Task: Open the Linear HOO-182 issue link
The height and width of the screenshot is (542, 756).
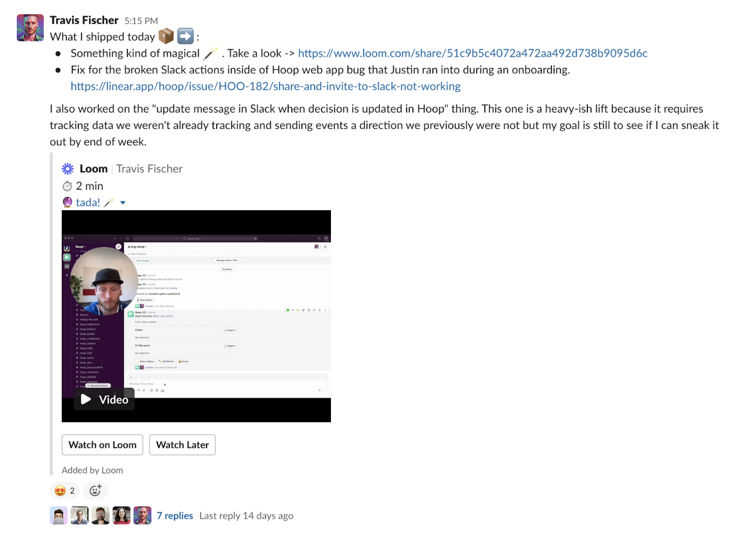Action: click(x=265, y=86)
